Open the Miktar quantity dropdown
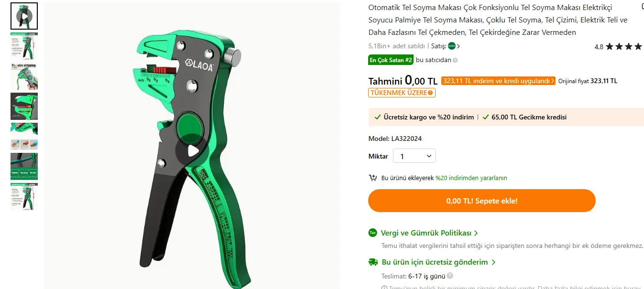The height and width of the screenshot is (289, 644). tap(415, 156)
